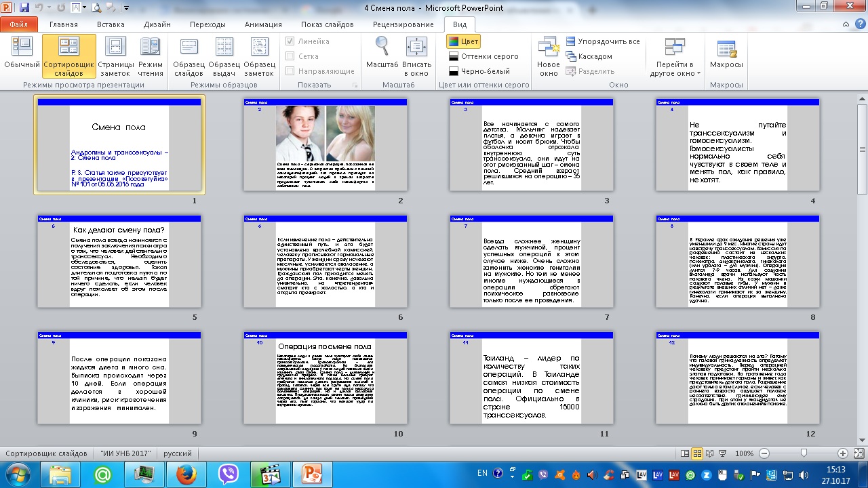Click the Undo arrow in the title bar
Screen dimensions: 868x488
pos(39,8)
